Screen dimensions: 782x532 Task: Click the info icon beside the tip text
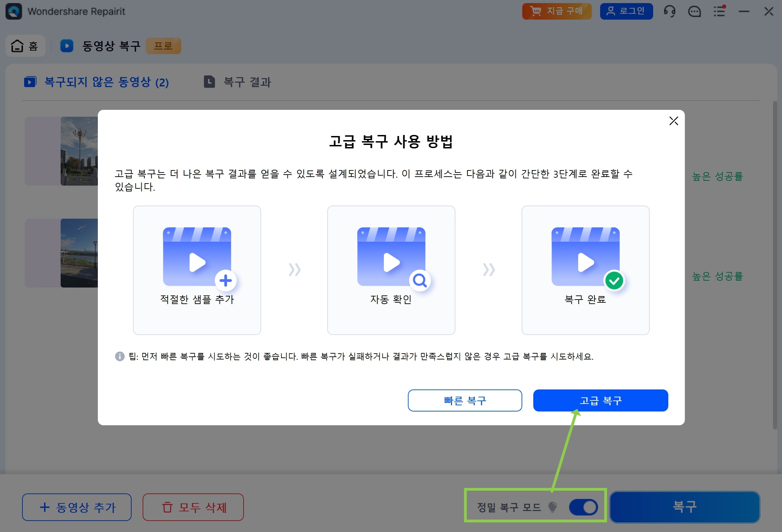click(x=120, y=356)
